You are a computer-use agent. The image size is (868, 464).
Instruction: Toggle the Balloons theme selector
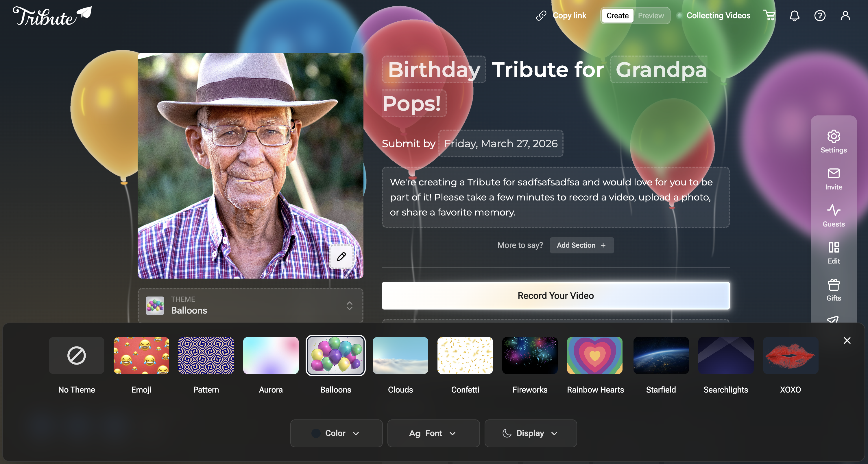pos(250,305)
